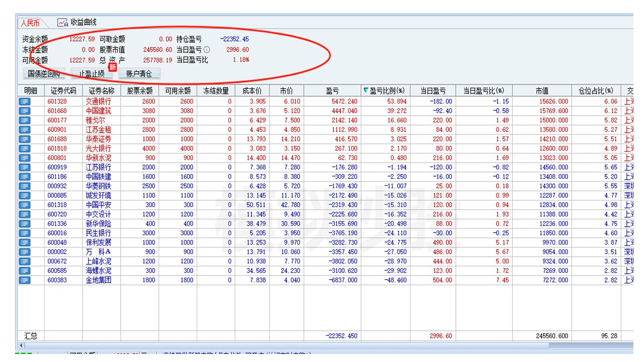Image resolution: width=644 pixels, height=362 pixels.
Task: Open the detail icon for 城发环境
Action: click(24, 196)
